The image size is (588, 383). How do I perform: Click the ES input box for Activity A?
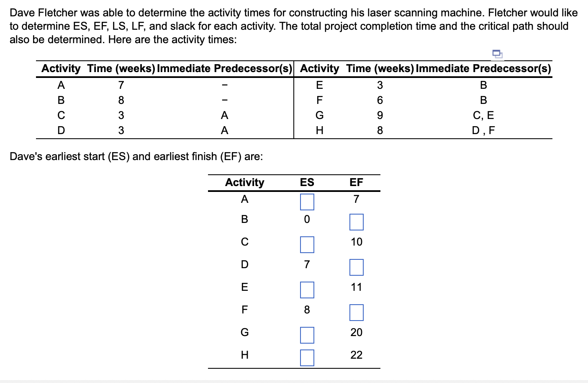[307, 202]
